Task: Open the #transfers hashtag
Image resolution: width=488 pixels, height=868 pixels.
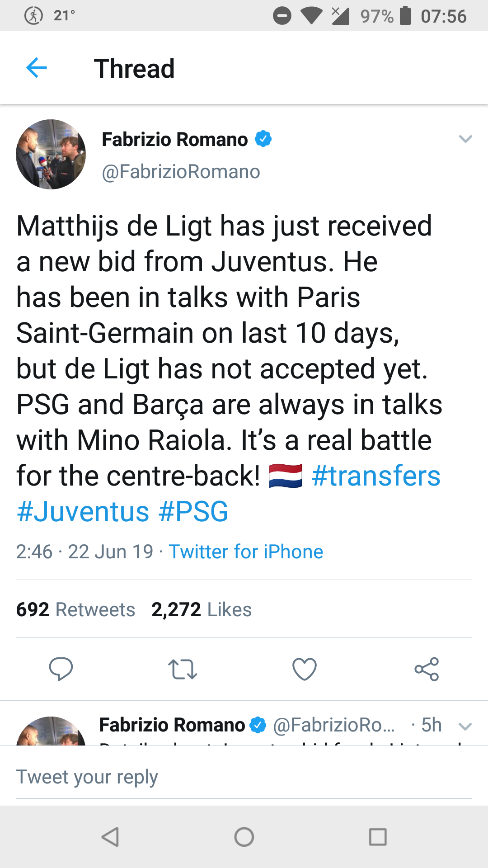Action: pos(376,476)
